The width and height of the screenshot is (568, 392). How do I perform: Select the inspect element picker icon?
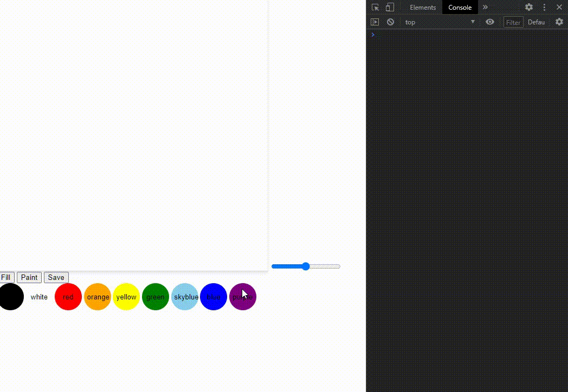tap(375, 7)
